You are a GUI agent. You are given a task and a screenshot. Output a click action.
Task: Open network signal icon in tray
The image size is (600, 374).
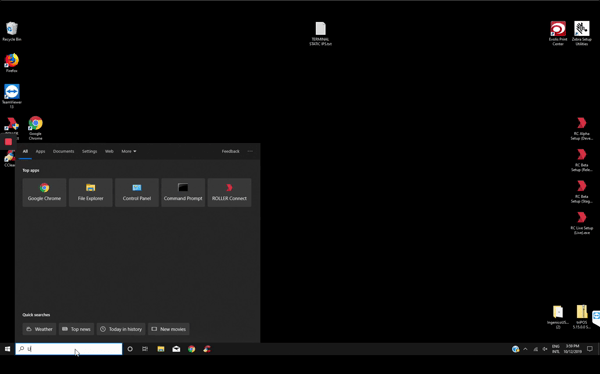535,349
